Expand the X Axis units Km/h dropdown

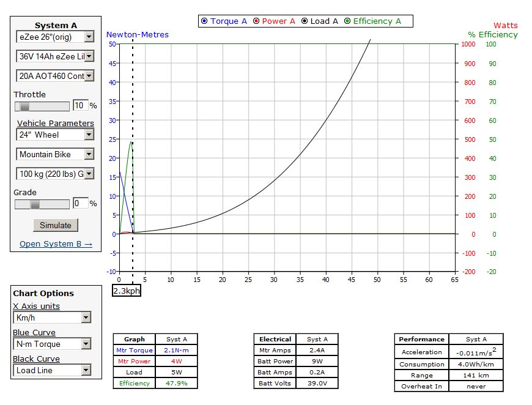coord(52,317)
